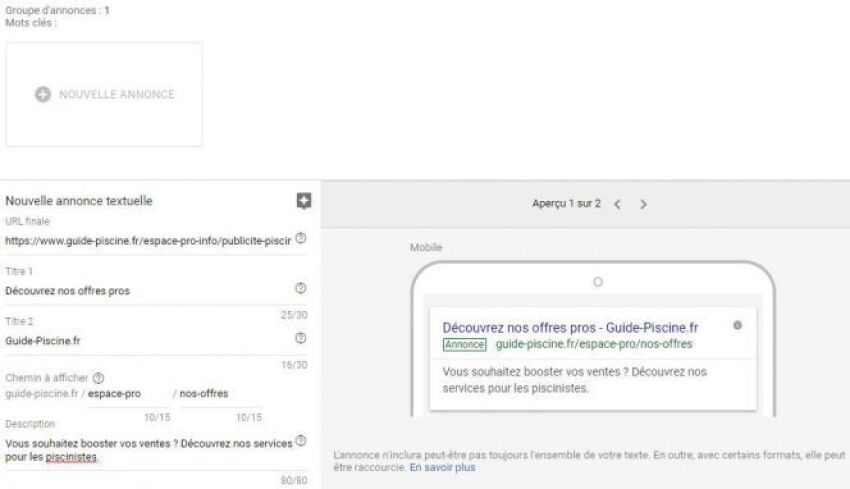The height and width of the screenshot is (489, 850).
Task: Show the next ad preview
Action: click(643, 204)
